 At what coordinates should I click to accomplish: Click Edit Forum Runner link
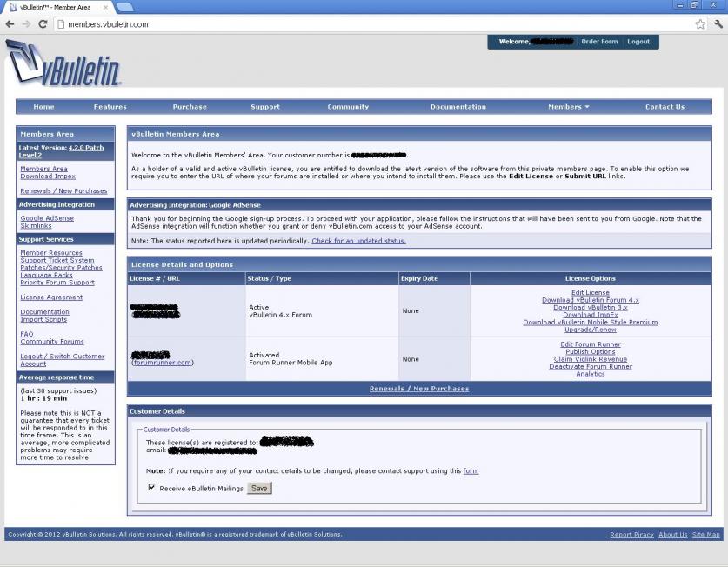(590, 344)
